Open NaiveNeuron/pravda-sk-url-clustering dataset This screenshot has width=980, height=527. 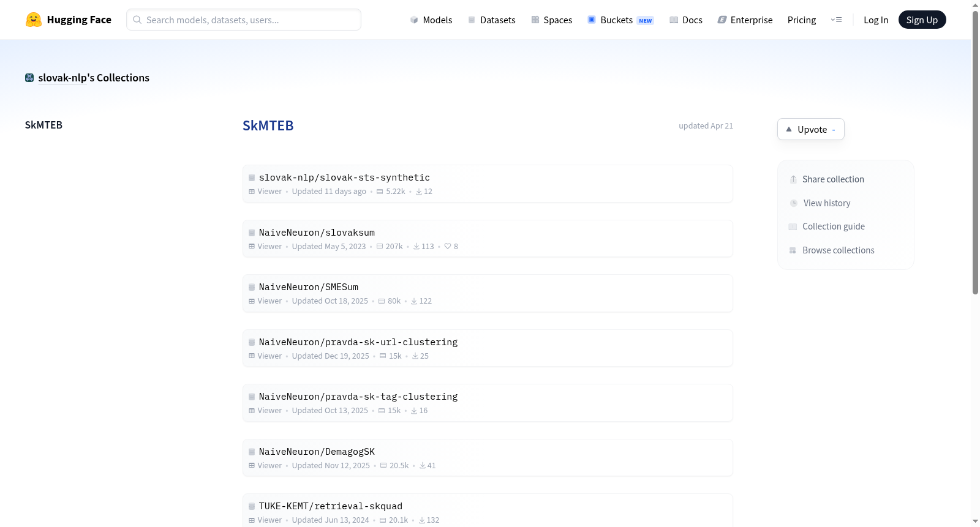point(358,342)
